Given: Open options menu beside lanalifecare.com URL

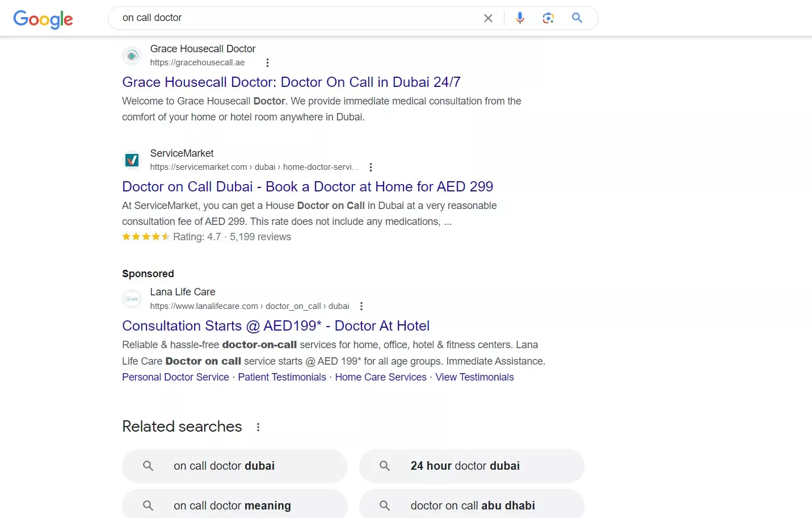Looking at the screenshot, I should (x=361, y=306).
